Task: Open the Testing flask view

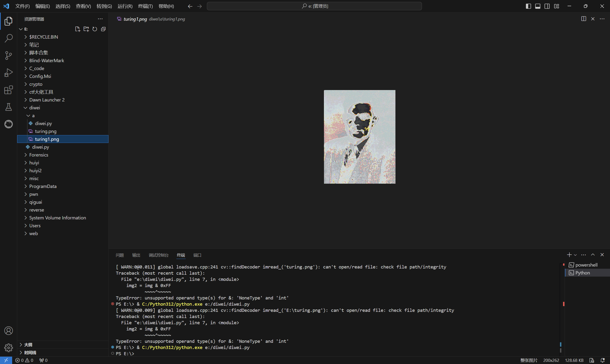Action: 8,107
